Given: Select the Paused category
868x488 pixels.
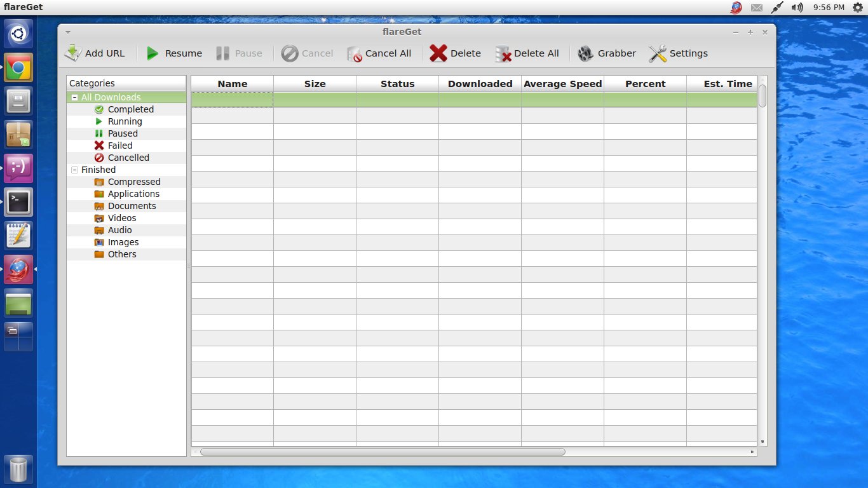Looking at the screenshot, I should pos(122,133).
